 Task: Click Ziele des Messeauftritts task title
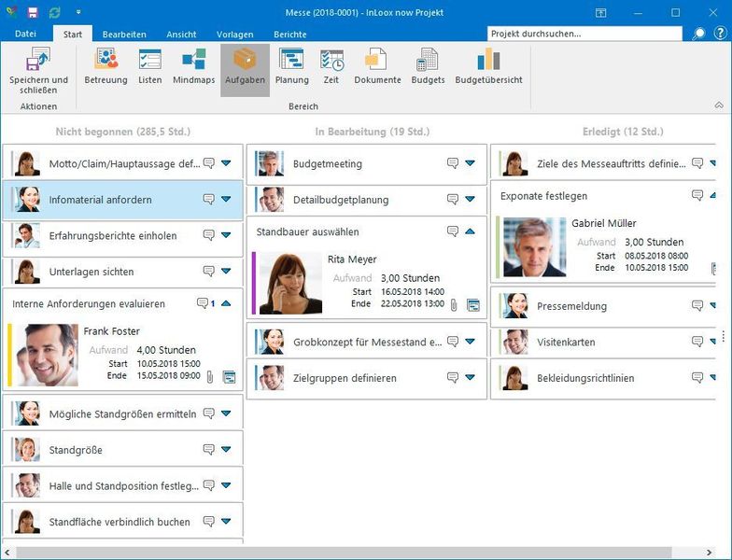coord(611,164)
